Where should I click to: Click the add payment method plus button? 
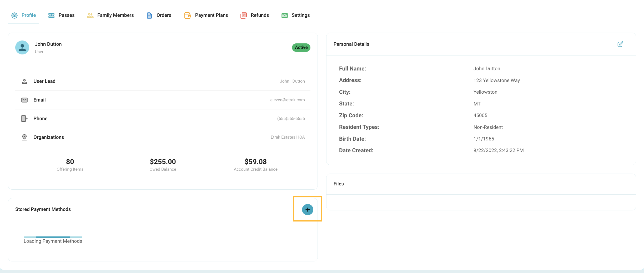tap(308, 210)
